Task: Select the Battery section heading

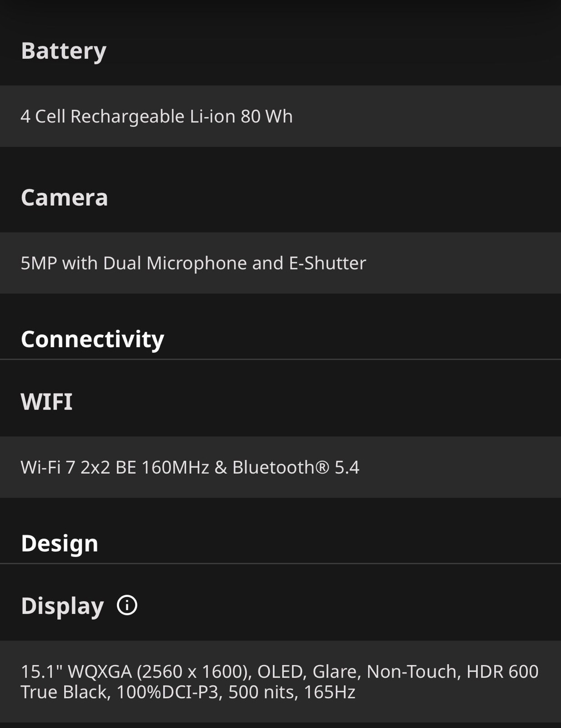Action: click(64, 51)
